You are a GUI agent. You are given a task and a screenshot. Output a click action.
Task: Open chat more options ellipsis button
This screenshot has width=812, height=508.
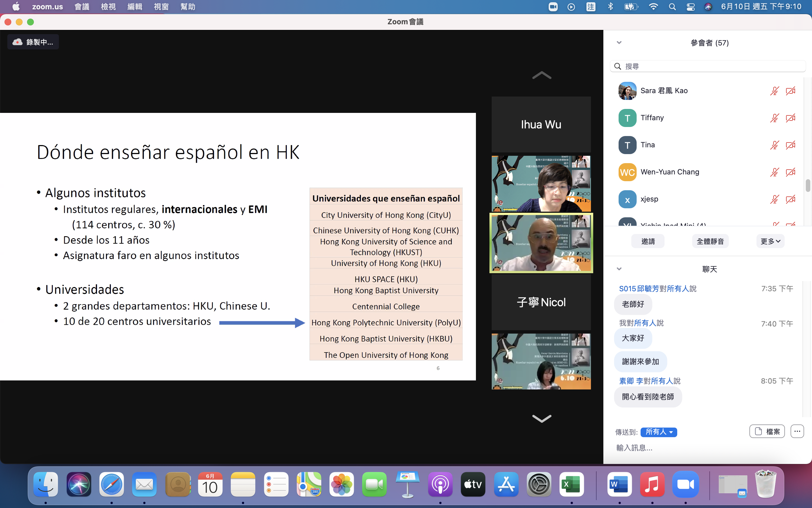pyautogui.click(x=797, y=432)
